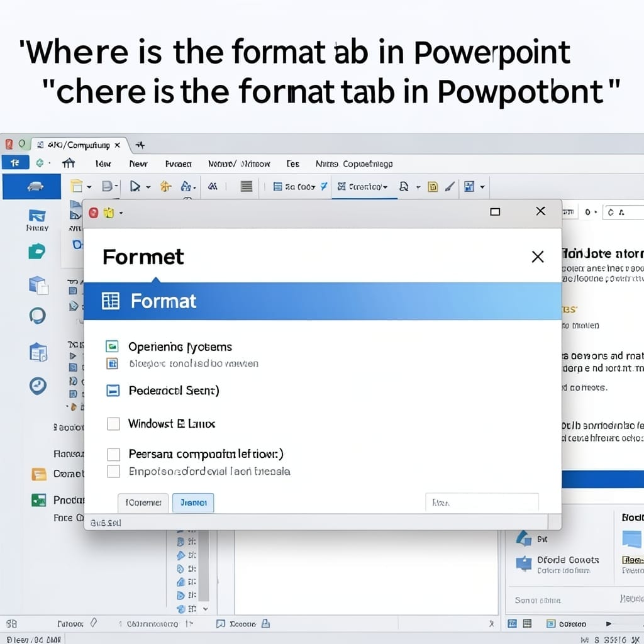This screenshot has width=644, height=644.
Task: Click the cube document icon in the left sidebar
Action: [38, 285]
